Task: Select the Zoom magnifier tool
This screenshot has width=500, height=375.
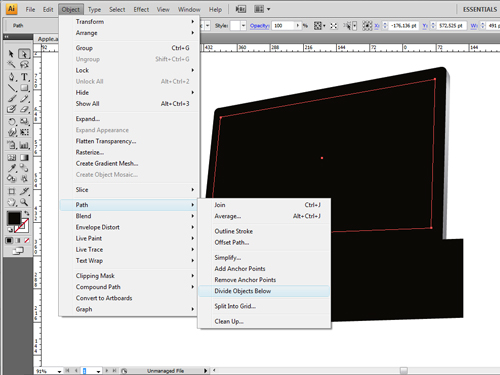Action: click(x=24, y=202)
